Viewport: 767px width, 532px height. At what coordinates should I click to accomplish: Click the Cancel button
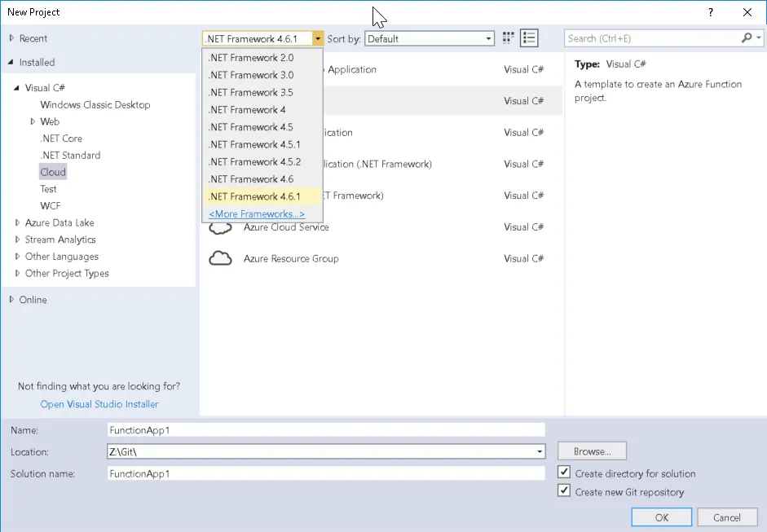click(x=727, y=517)
